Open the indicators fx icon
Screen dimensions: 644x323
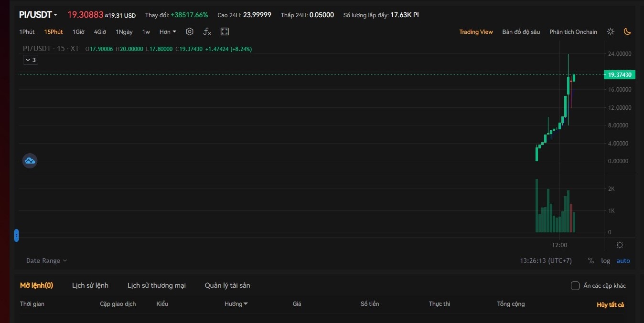(207, 31)
